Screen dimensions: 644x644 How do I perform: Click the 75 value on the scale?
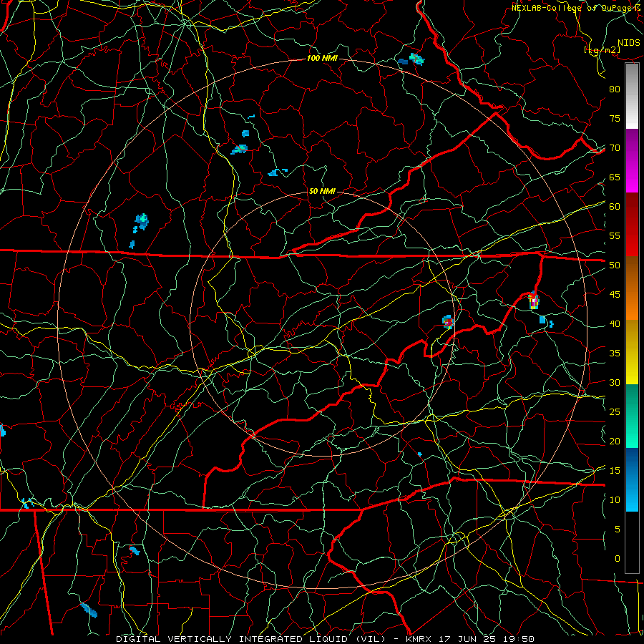pos(615,119)
